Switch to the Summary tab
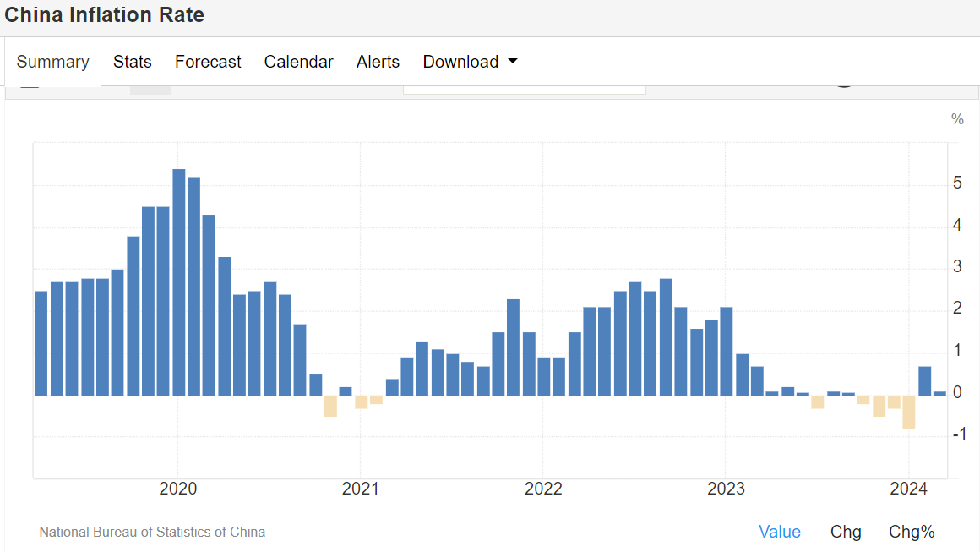Screen dimensions: 980x552 tap(52, 62)
